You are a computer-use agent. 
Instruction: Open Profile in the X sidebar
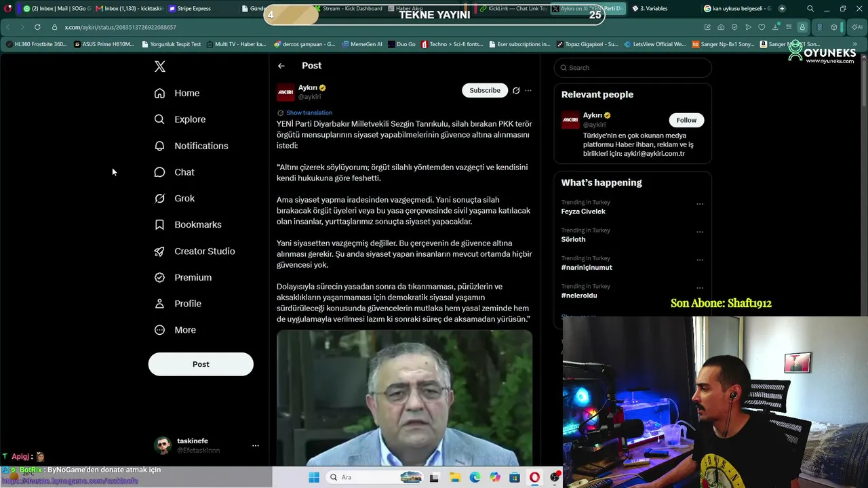pyautogui.click(x=178, y=304)
